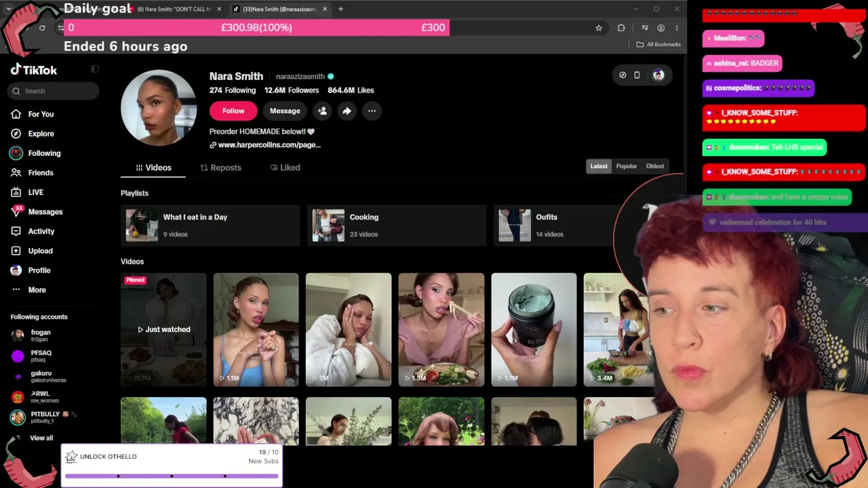The image size is (868, 488).
Task: Play the video with 2M views
Action: click(349, 330)
